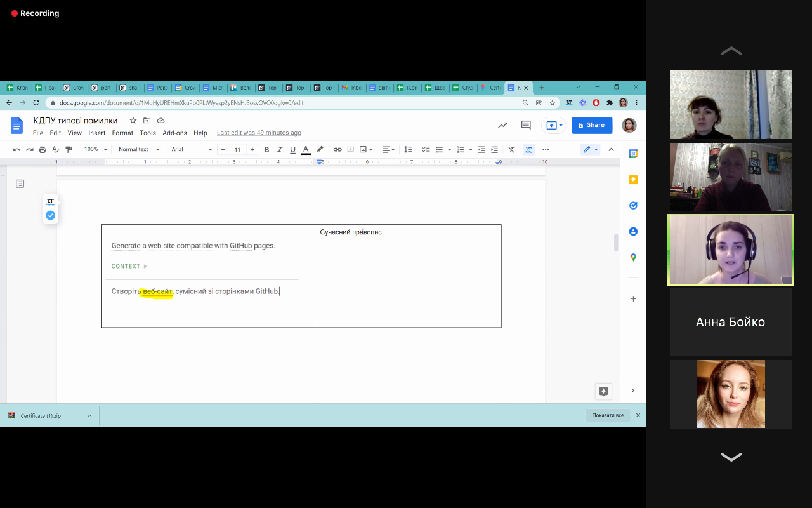The height and width of the screenshot is (508, 812).
Task: Toggle italic text formatting
Action: pyautogui.click(x=280, y=150)
